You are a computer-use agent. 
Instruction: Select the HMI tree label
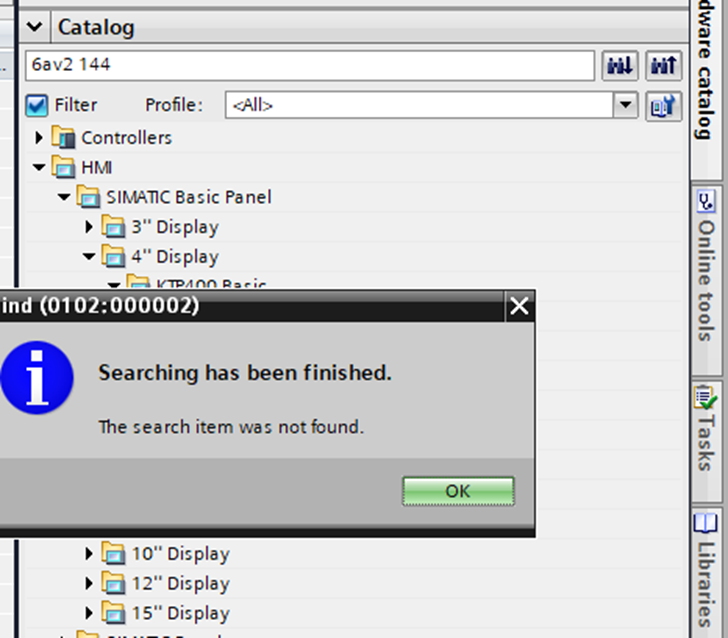97,168
